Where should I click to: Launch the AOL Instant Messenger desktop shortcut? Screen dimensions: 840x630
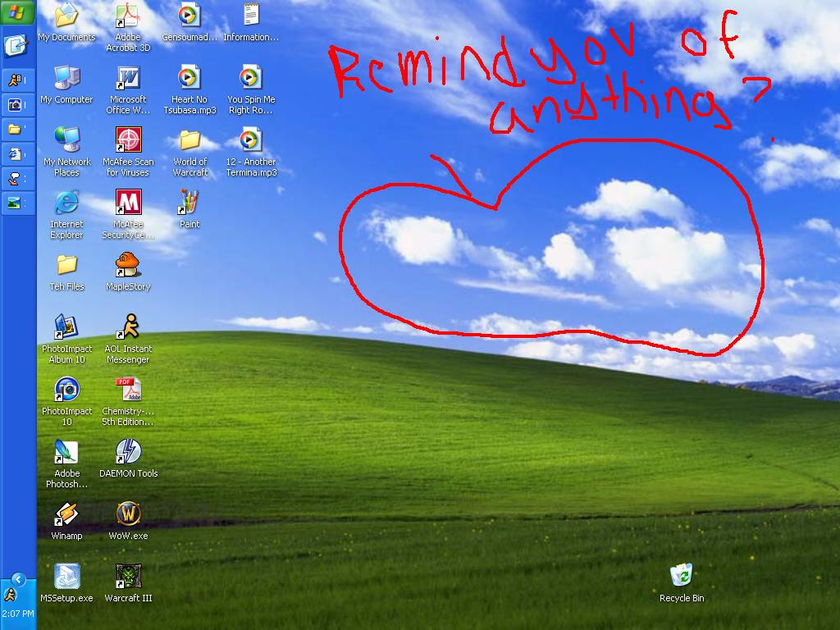click(x=128, y=327)
